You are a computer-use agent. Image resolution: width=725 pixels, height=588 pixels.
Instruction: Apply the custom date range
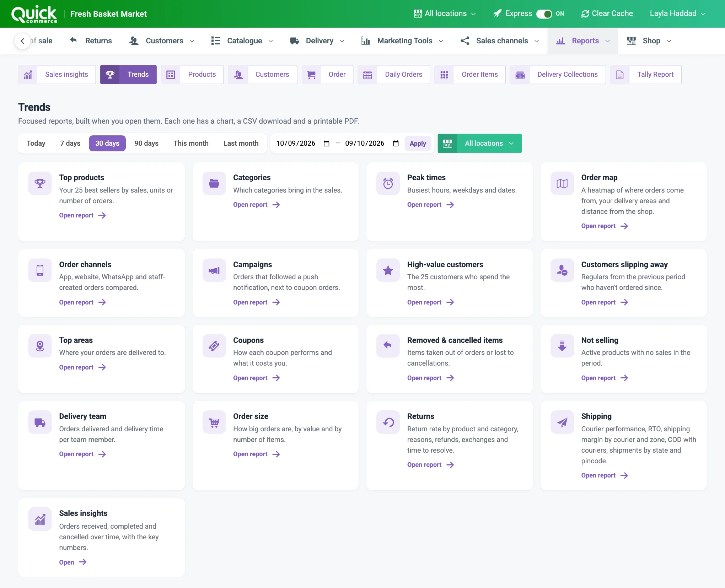(418, 144)
